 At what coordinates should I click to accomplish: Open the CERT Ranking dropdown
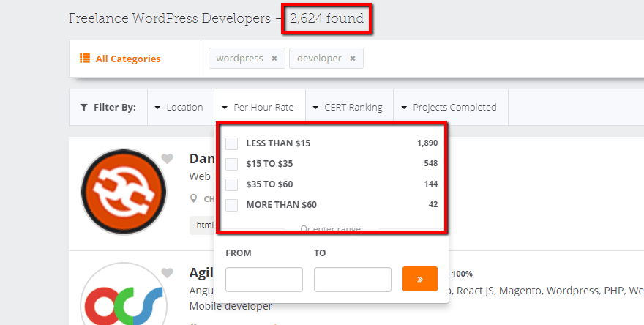point(348,108)
